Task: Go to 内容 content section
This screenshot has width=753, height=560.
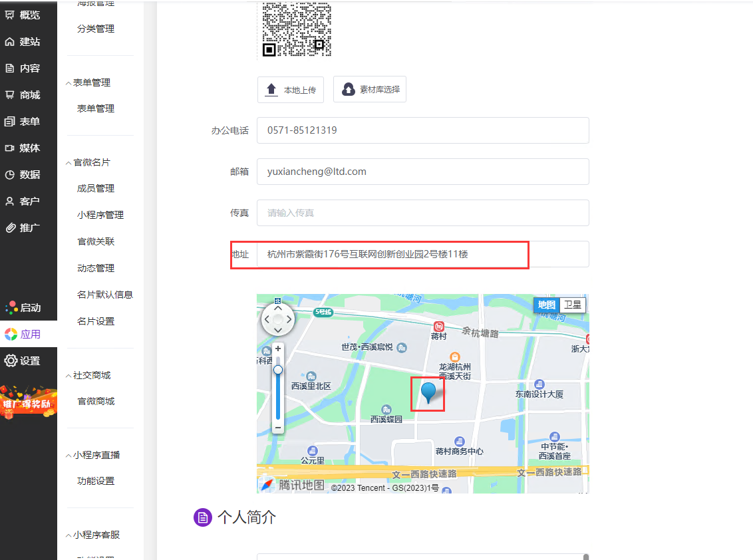Action: [x=23, y=69]
